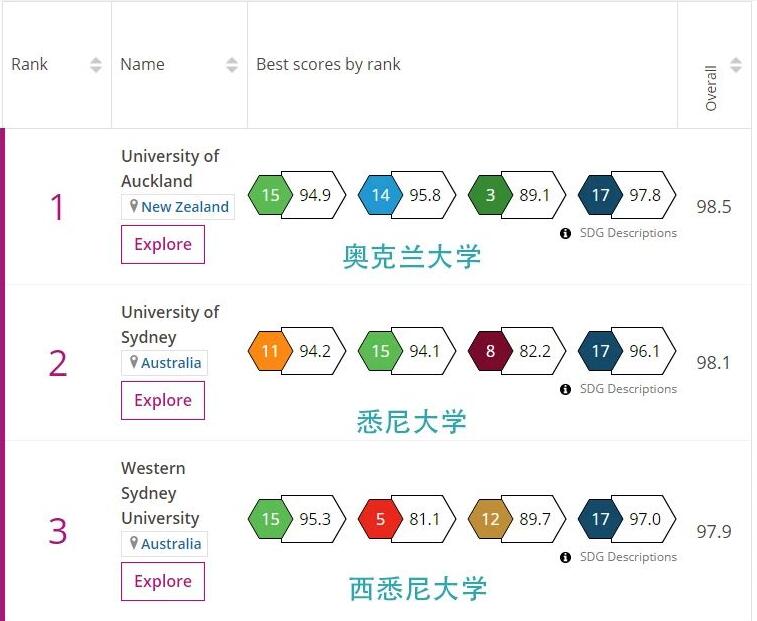757x621 pixels.
Task: Explore Western Sydney University
Action: pyautogui.click(x=163, y=581)
